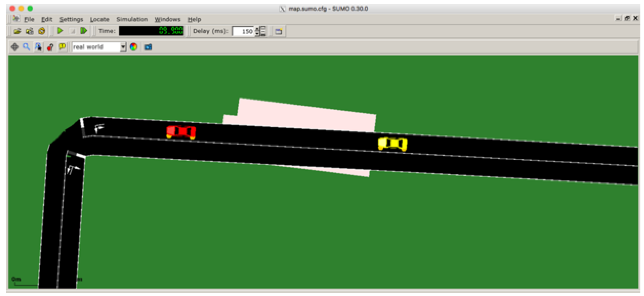644x296 pixels.
Task: Toggle the locate vehicle tooltips icon
Action: (38, 47)
